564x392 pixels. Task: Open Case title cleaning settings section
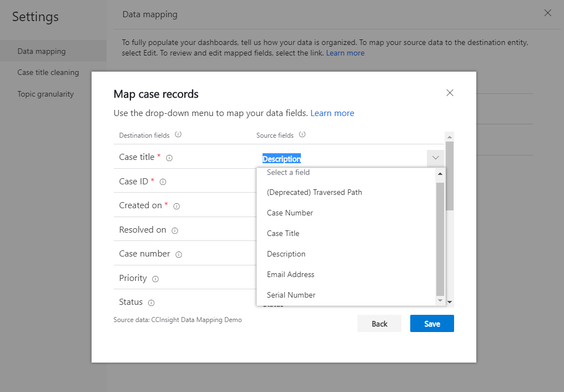[48, 72]
